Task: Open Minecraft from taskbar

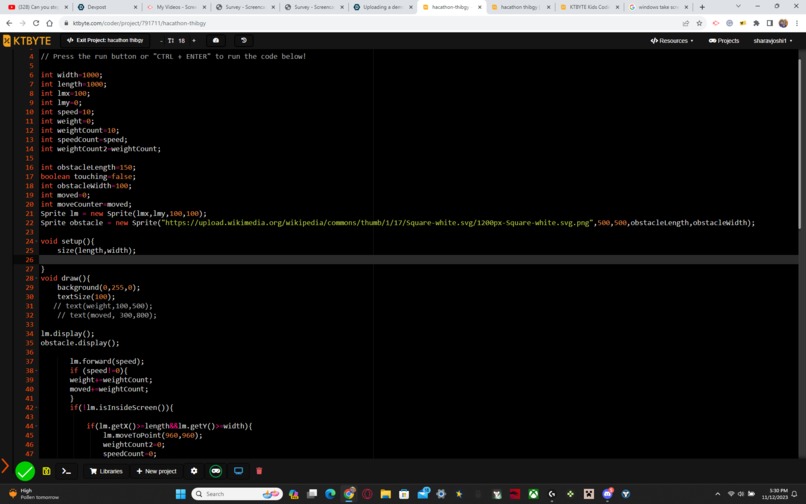Action: [x=589, y=494]
